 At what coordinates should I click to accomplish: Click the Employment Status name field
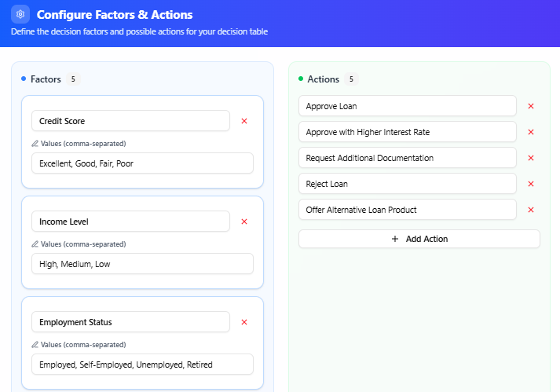click(x=130, y=322)
